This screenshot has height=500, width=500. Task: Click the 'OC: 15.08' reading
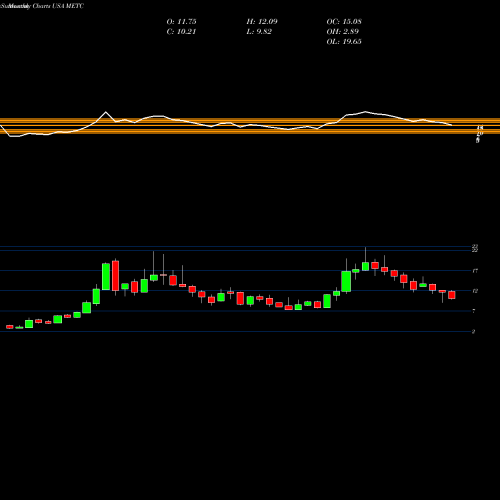pyautogui.click(x=344, y=22)
